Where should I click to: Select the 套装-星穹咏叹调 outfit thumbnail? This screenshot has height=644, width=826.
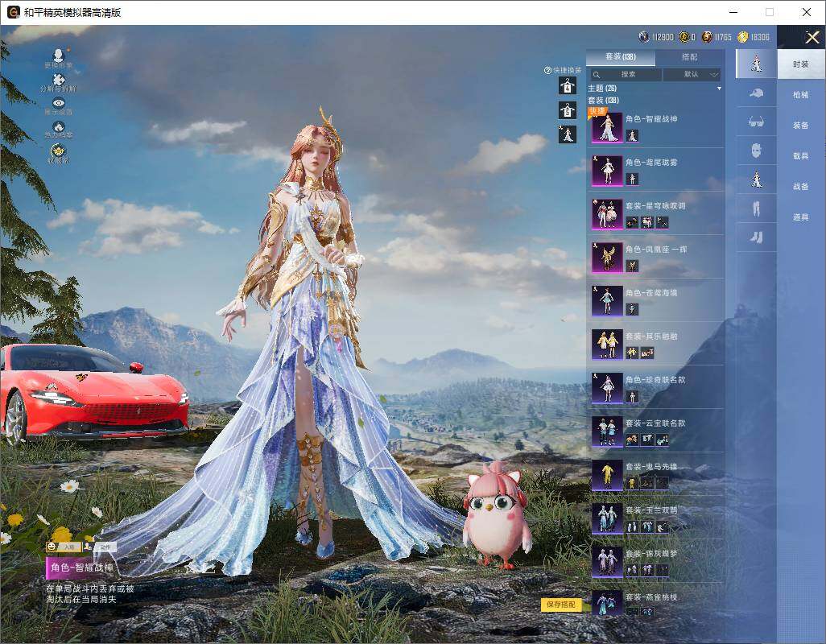607,214
